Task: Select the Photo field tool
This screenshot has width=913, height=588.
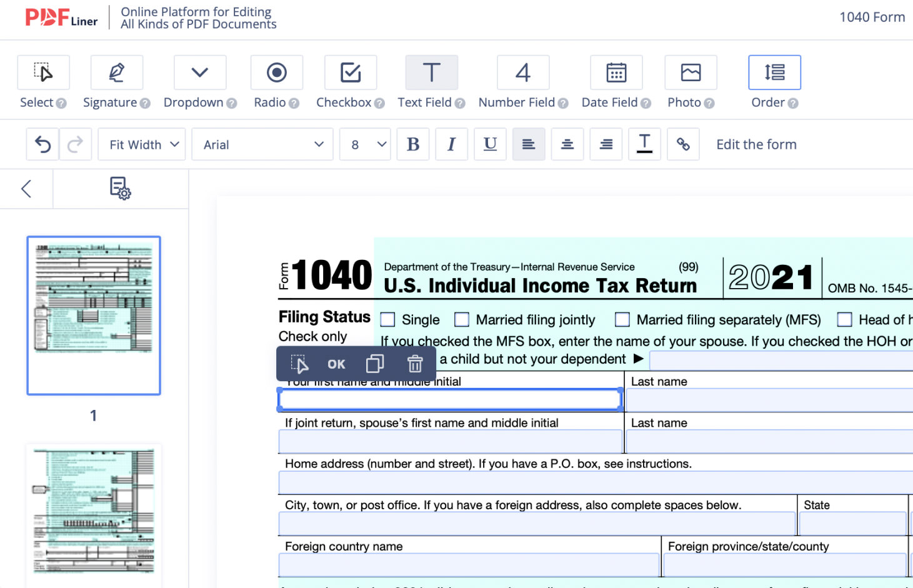Action: point(691,72)
